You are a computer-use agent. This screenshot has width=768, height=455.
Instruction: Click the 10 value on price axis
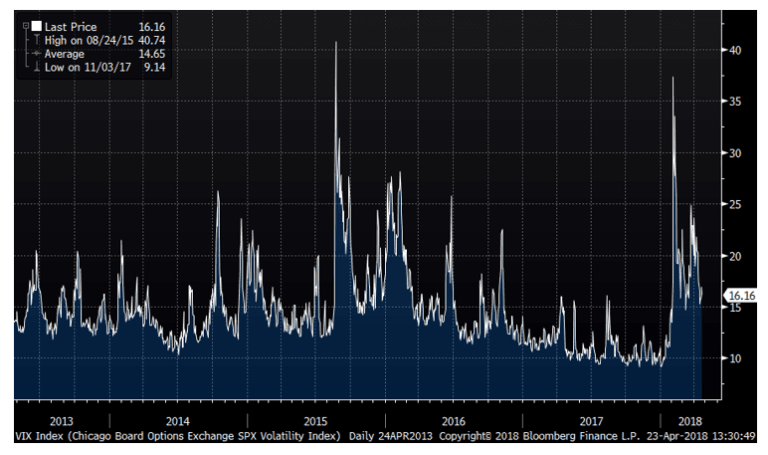pos(733,358)
